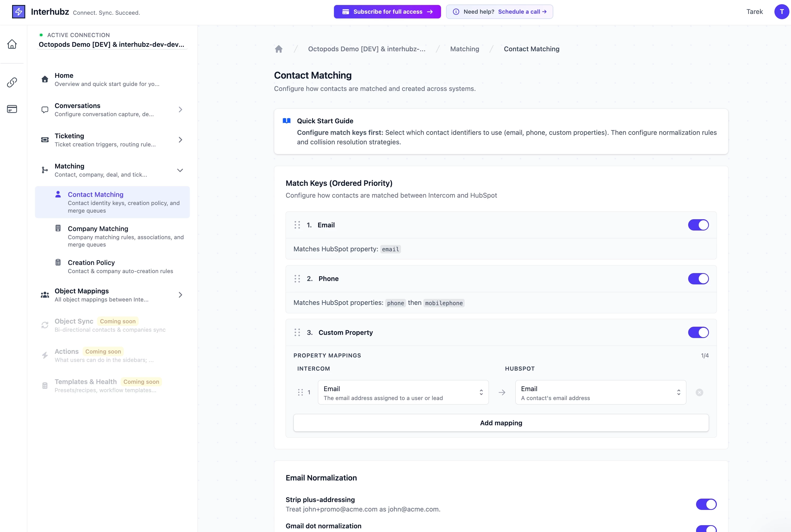This screenshot has height=532, width=791.
Task: Open the billing card icon in rail
Action: (12, 109)
